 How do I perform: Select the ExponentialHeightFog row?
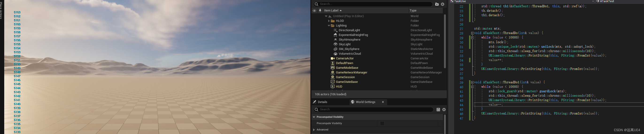[x=377, y=35]
